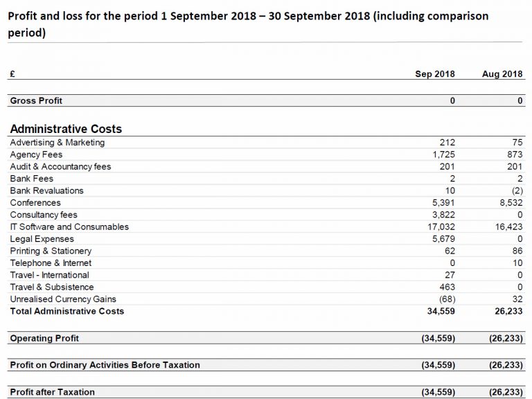Select the Unrealised Currency Gains label
Viewport: 532px width, 399px height.
pyautogui.click(x=63, y=299)
